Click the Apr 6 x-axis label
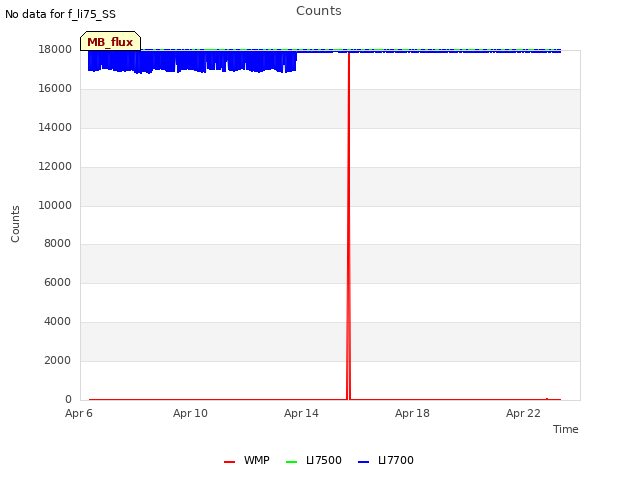The height and width of the screenshot is (480, 640). click(x=79, y=413)
